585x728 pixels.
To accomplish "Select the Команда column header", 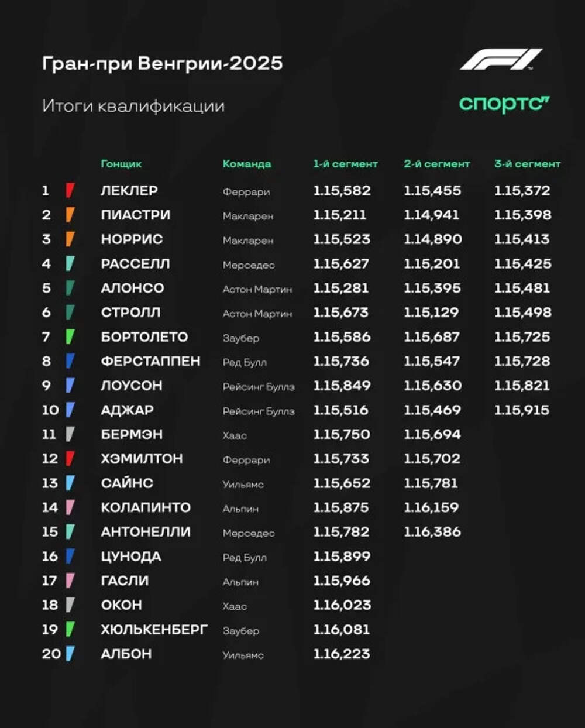I will pos(247,164).
